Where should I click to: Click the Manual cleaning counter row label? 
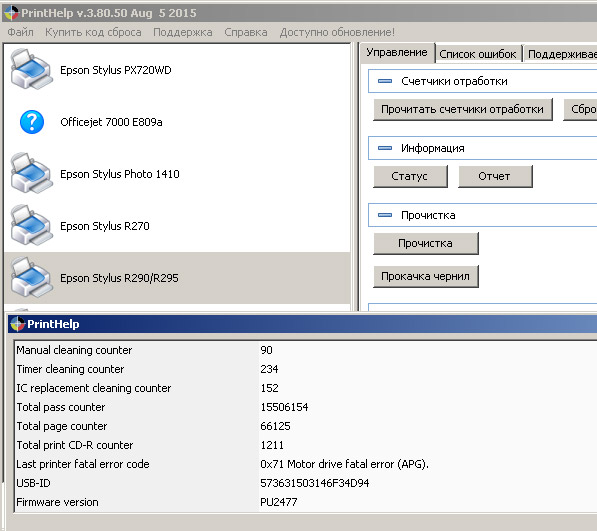[x=74, y=350]
